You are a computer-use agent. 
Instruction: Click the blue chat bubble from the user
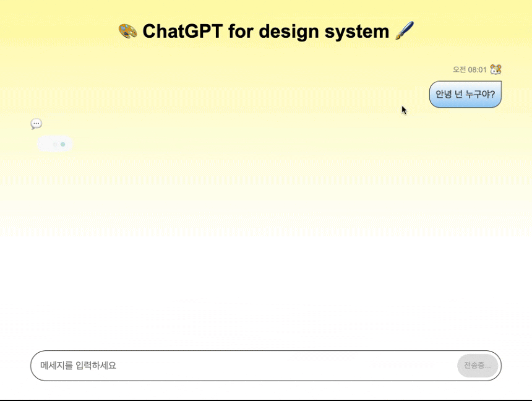[465, 94]
